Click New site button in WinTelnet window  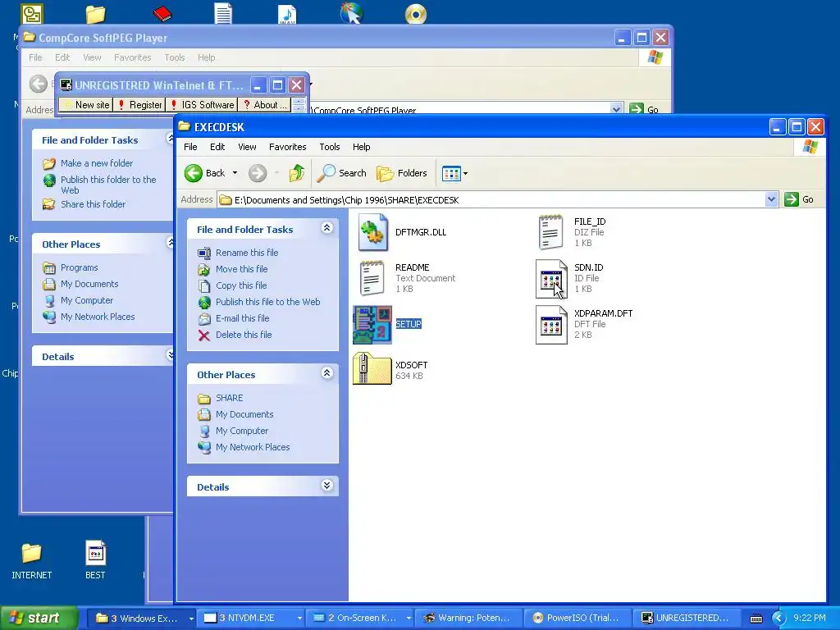(x=85, y=105)
